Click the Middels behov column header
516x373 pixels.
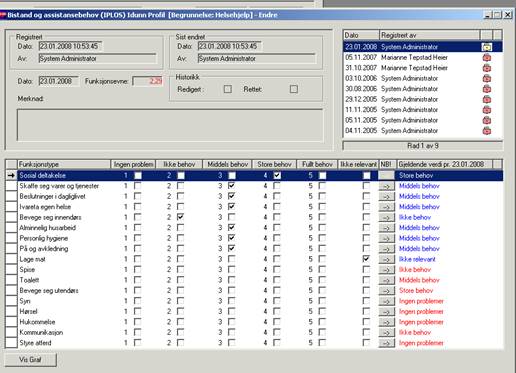[x=228, y=164]
